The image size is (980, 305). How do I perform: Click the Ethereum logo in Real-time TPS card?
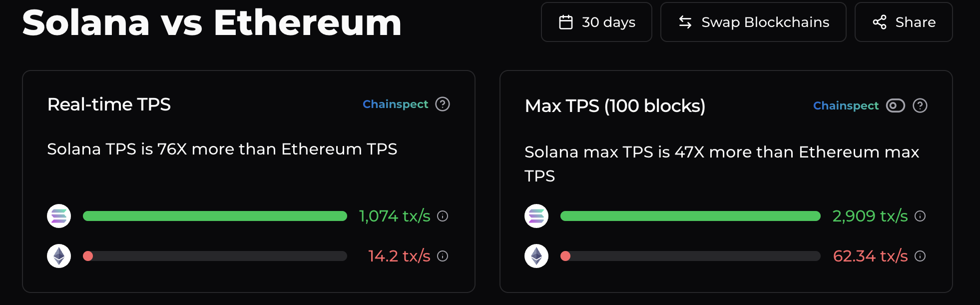[x=59, y=256]
